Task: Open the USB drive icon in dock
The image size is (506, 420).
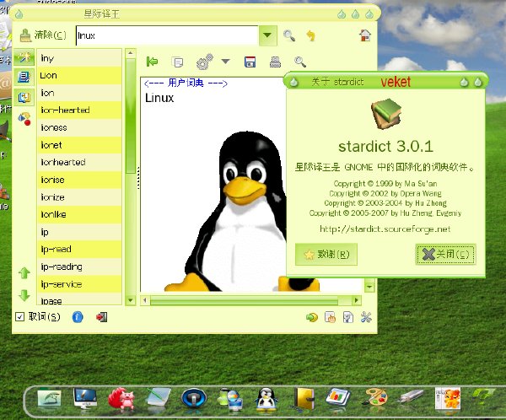Action: [410, 396]
